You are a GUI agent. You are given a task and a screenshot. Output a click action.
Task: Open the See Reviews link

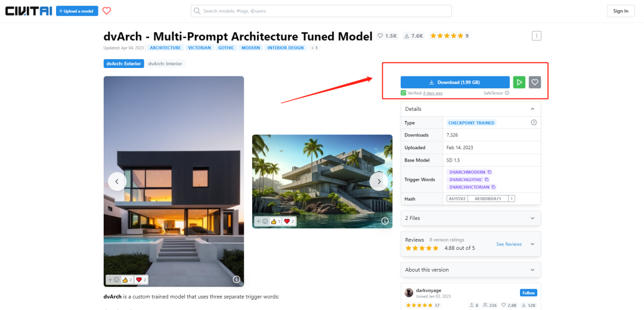[509, 244]
